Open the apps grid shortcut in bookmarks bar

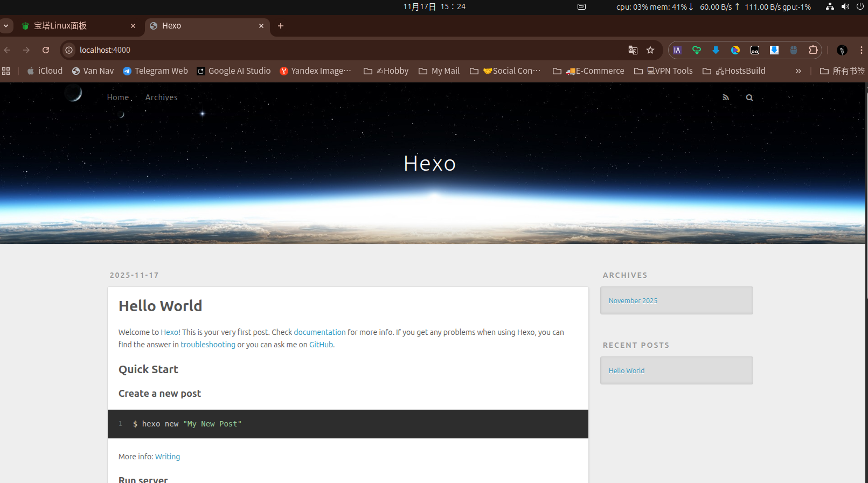coord(6,71)
